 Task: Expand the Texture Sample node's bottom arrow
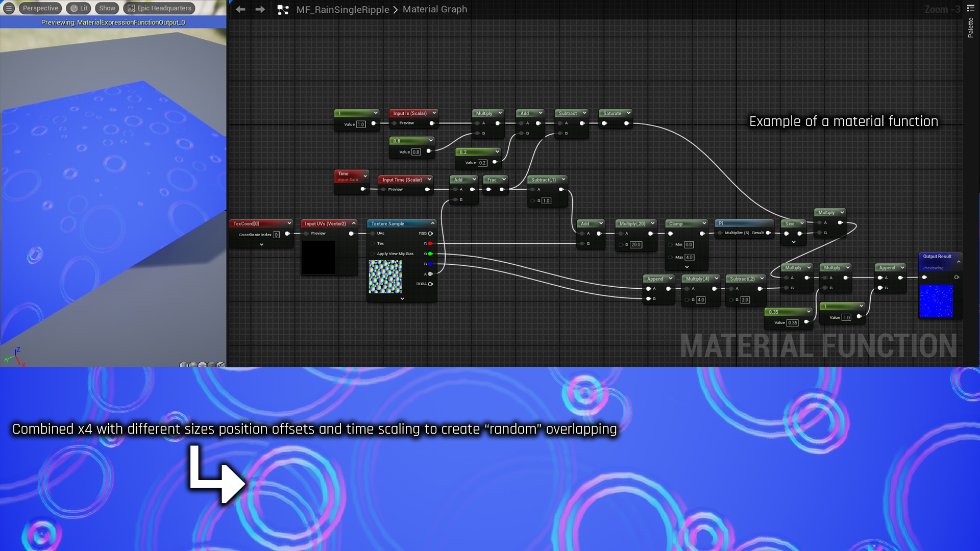point(402,298)
